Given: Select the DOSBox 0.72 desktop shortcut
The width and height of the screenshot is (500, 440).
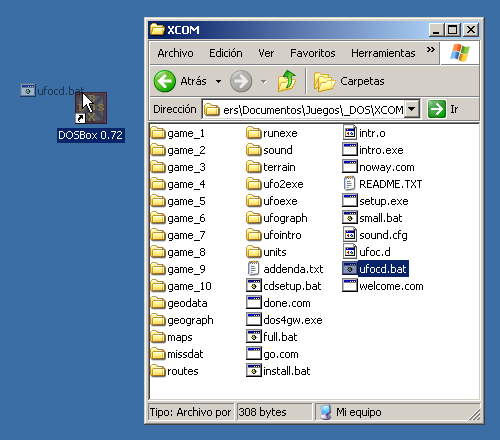Looking at the screenshot, I should pyautogui.click(x=91, y=117).
